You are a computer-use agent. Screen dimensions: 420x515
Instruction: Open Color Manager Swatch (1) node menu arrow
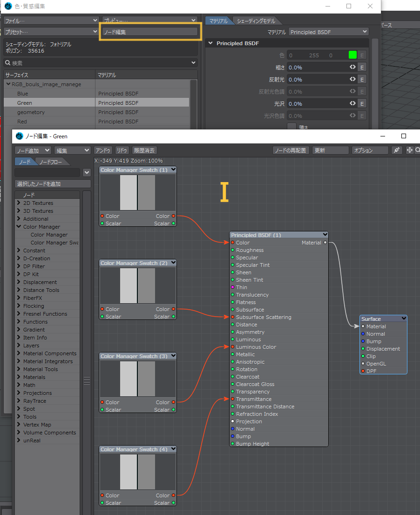coord(173,169)
